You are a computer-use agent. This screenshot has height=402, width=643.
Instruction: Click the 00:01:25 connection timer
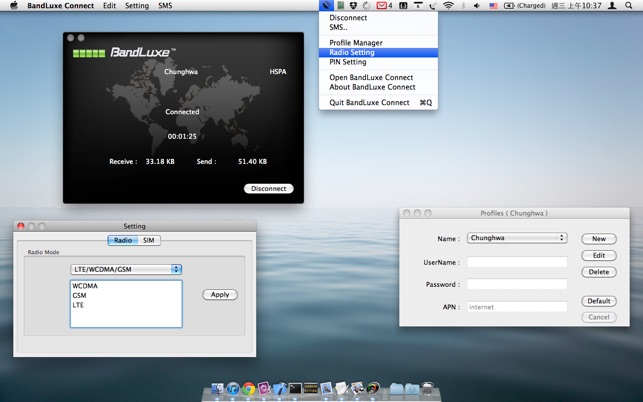coord(182,137)
